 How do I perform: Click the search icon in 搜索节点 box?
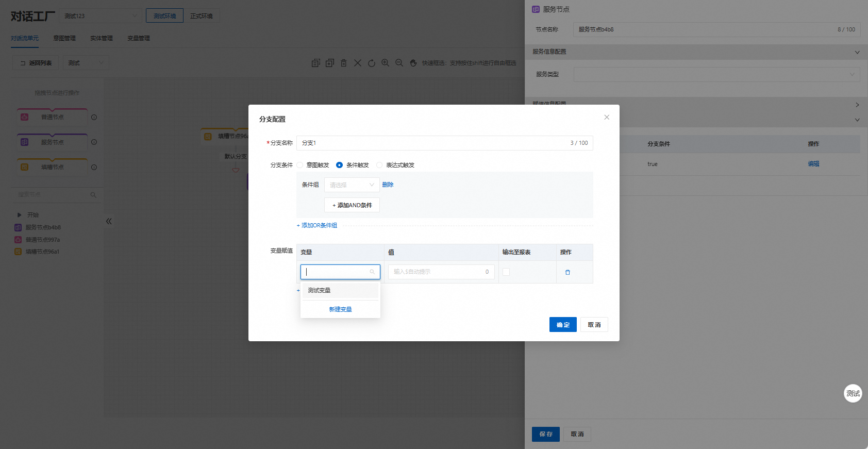click(93, 195)
